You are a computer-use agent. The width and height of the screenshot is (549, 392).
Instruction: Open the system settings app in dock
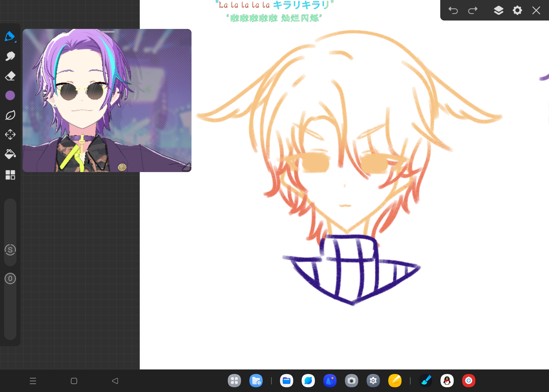tap(373, 381)
